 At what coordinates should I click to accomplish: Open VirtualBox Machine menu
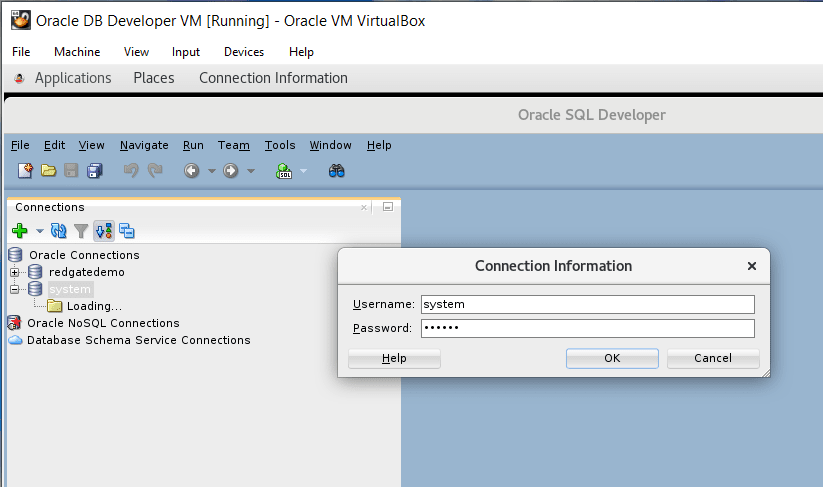pos(77,52)
